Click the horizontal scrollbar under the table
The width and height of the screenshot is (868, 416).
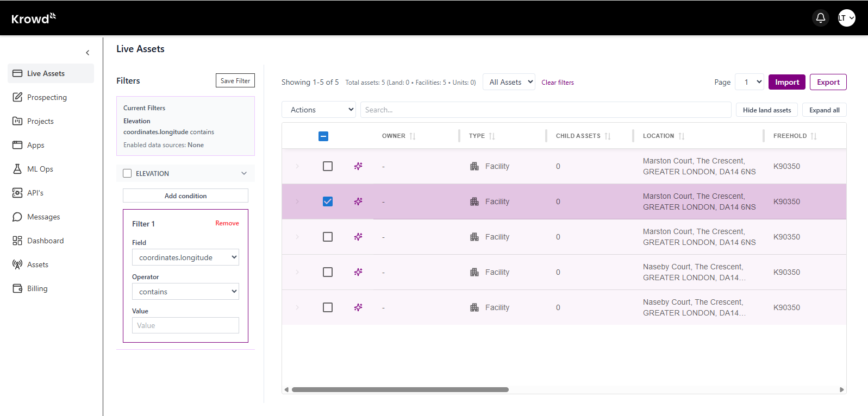coord(400,389)
